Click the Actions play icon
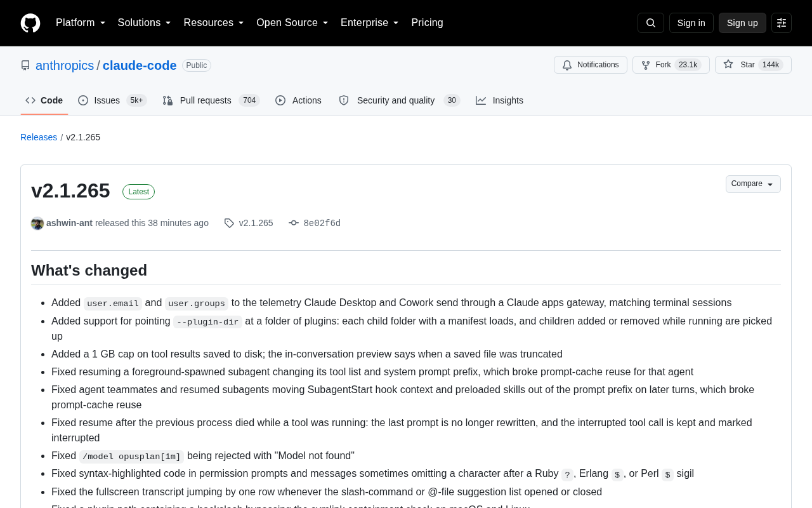The width and height of the screenshot is (812, 508). click(x=280, y=100)
